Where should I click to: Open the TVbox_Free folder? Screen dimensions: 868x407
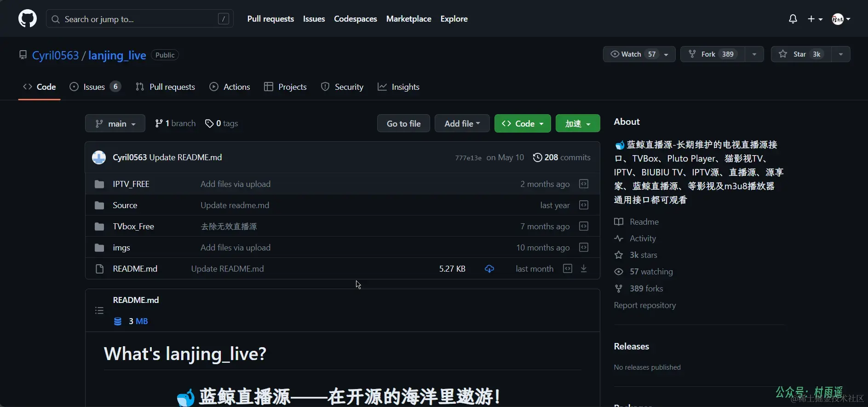(x=133, y=227)
